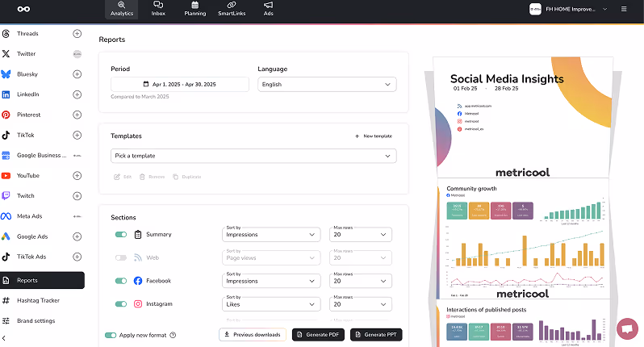
Task: Toggle the Instagram section switch
Action: click(121, 304)
